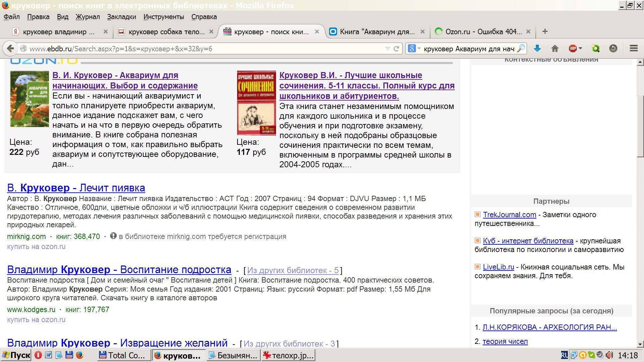The image size is (644, 362).
Task: Click the search magnifier icon
Action: pyautogui.click(x=521, y=49)
